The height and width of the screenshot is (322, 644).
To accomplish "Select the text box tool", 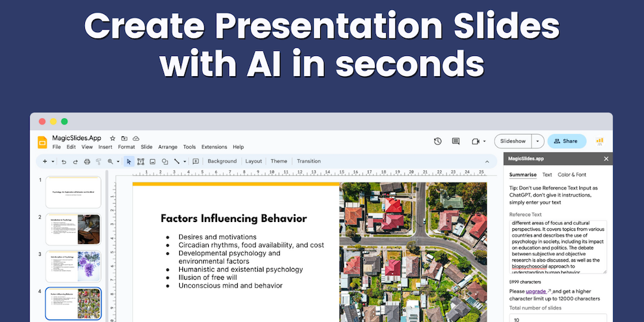I will (141, 162).
